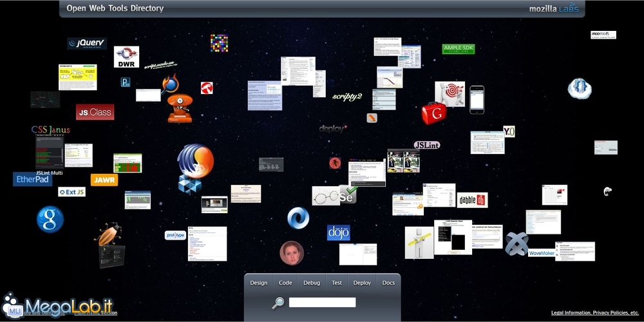Open the EtherPad logo

pos(32,179)
